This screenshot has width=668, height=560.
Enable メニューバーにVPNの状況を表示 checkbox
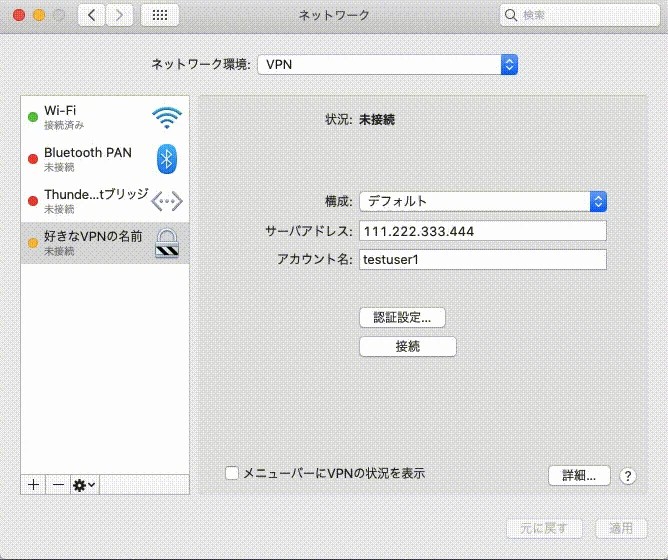(x=232, y=473)
